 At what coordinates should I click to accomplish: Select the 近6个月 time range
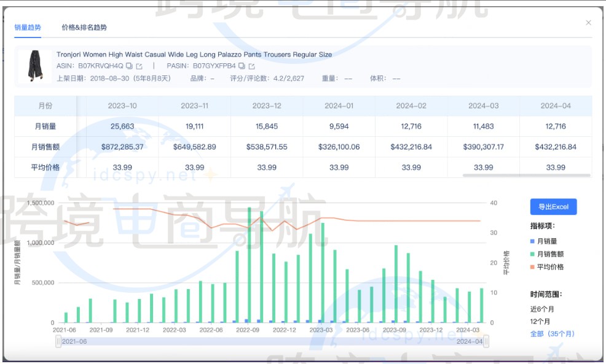[x=543, y=309]
